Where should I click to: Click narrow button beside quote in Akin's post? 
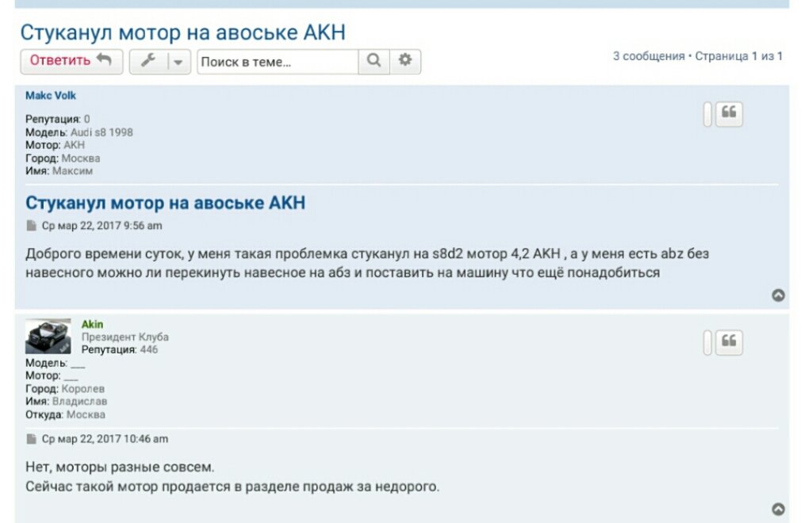point(707,342)
